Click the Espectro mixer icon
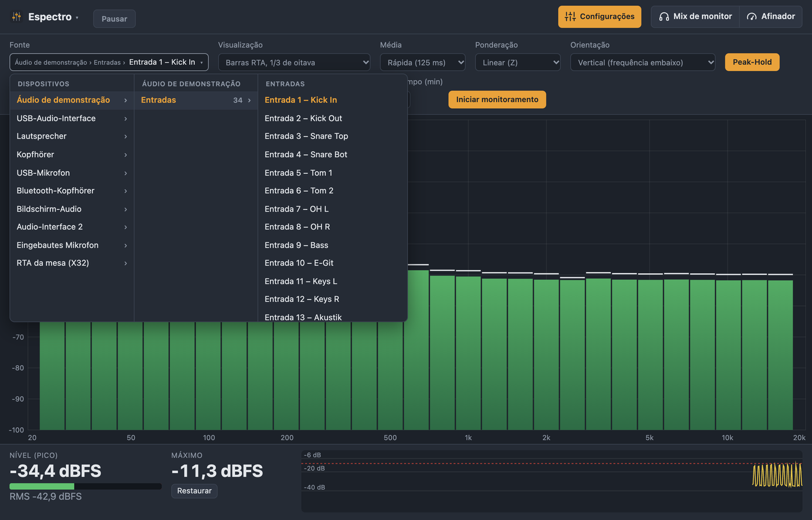 pyautogui.click(x=16, y=17)
